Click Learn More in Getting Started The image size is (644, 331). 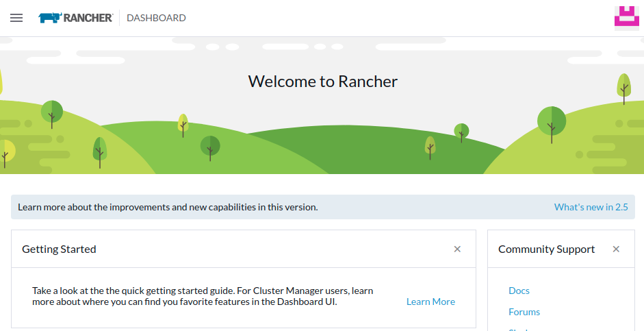tap(431, 302)
